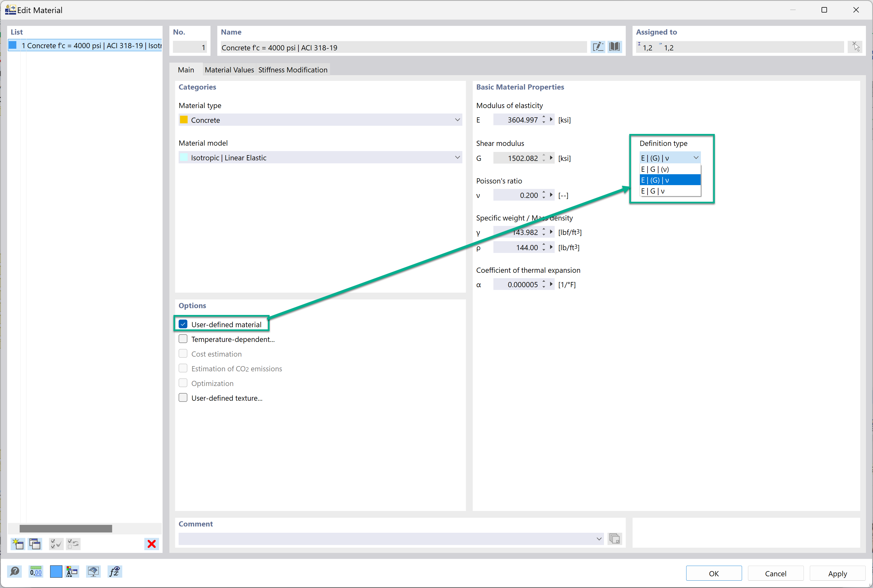Copy the selected material

pos(35,544)
